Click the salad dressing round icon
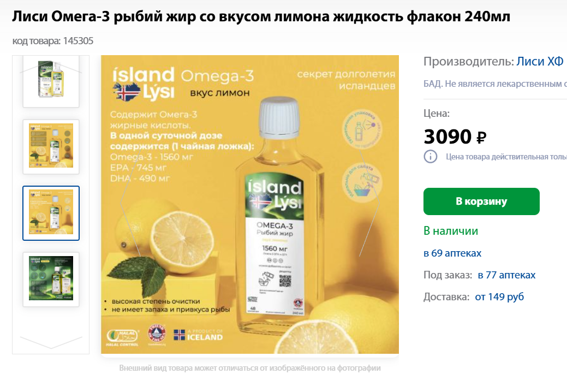 click(362, 182)
